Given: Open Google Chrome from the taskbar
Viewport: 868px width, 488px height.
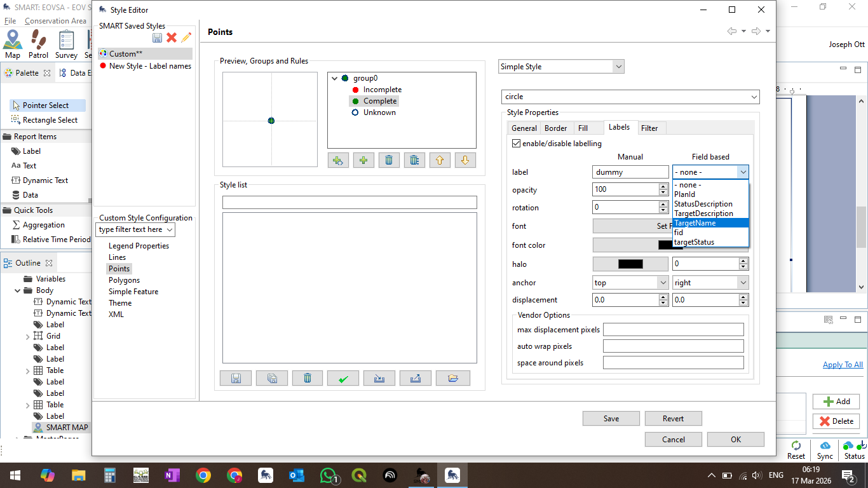Looking at the screenshot, I should point(203,475).
